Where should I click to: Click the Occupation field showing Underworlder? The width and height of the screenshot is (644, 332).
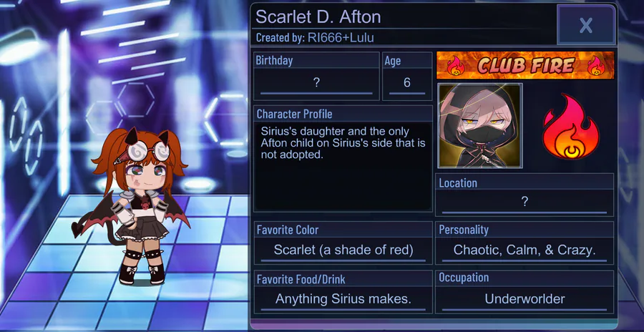click(x=525, y=299)
